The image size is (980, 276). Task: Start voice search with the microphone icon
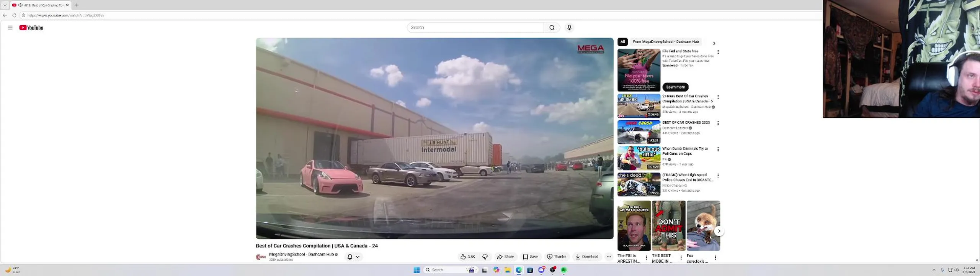(569, 28)
